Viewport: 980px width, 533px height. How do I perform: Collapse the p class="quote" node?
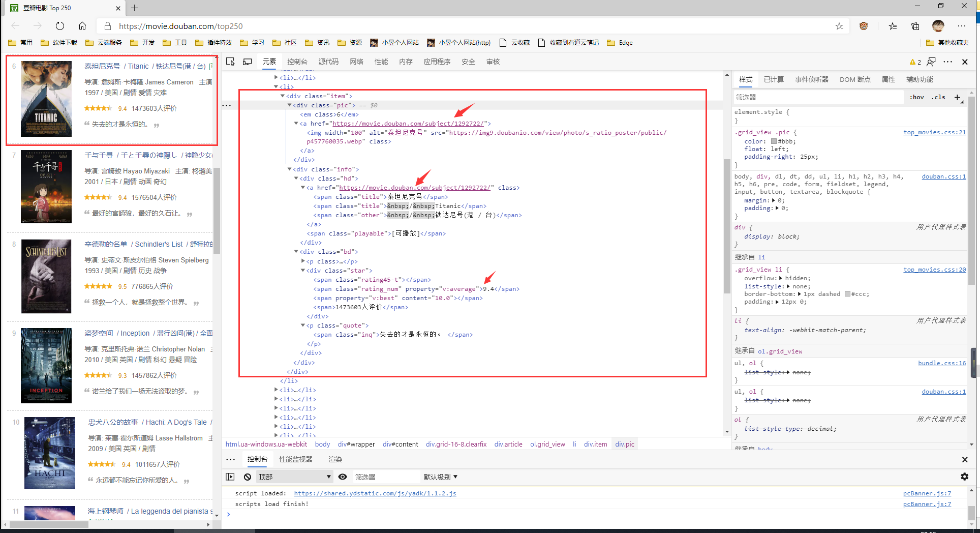(x=302, y=325)
